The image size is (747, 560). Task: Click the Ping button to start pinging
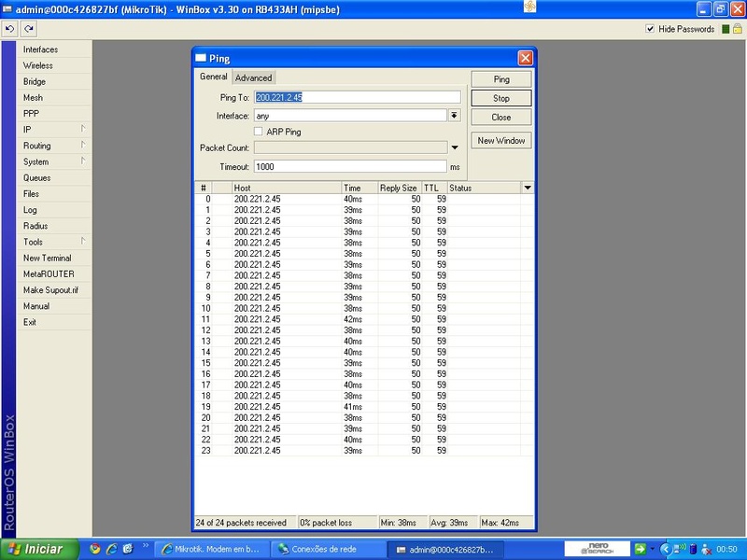[501, 79]
